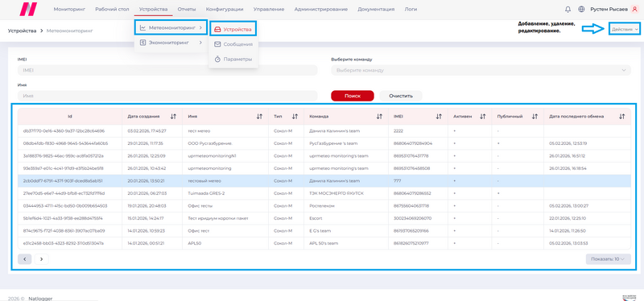Change rows with Показать: 10 dropdown
The width and height of the screenshot is (644, 301).
click(x=608, y=258)
